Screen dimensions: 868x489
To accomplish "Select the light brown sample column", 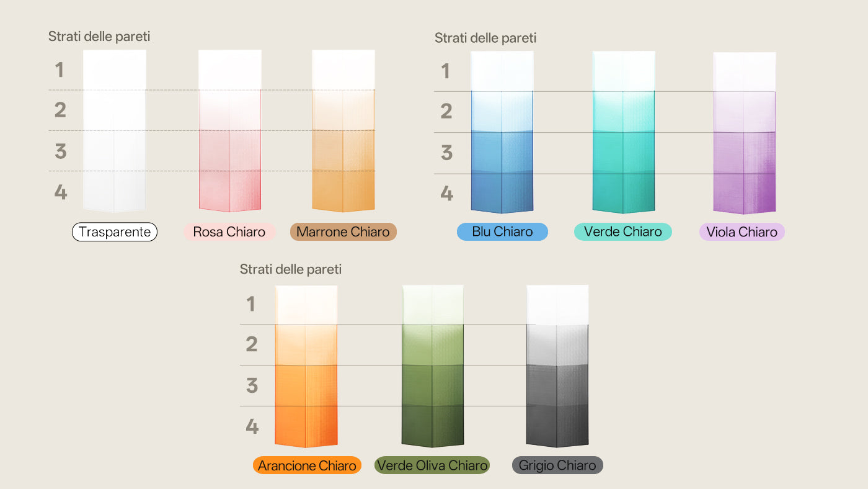I will click(x=343, y=131).
